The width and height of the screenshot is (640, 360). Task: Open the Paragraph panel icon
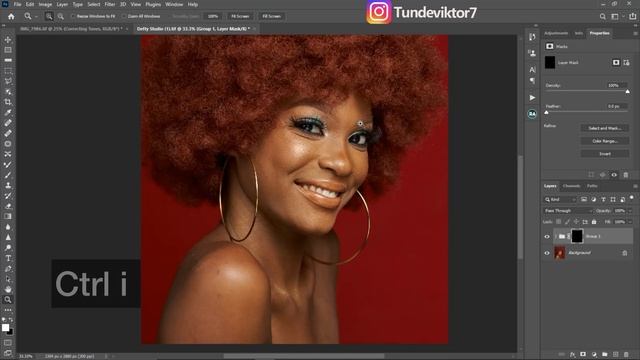click(532, 81)
